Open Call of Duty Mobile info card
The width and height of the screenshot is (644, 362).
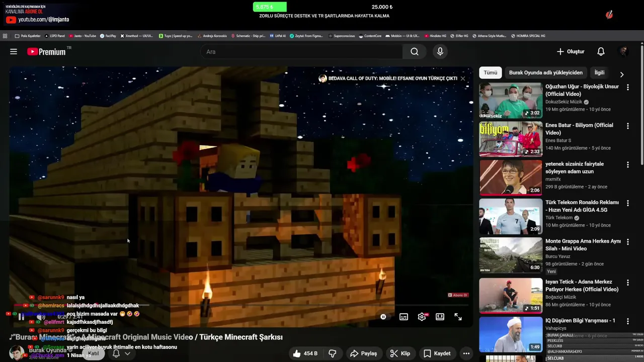[388, 78]
